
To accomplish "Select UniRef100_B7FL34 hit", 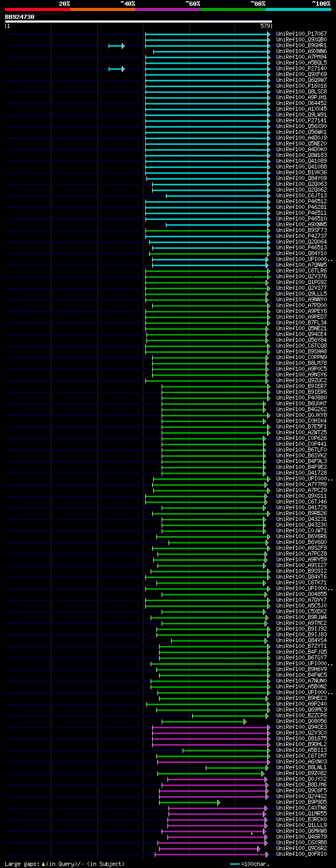I will [301, 323].
